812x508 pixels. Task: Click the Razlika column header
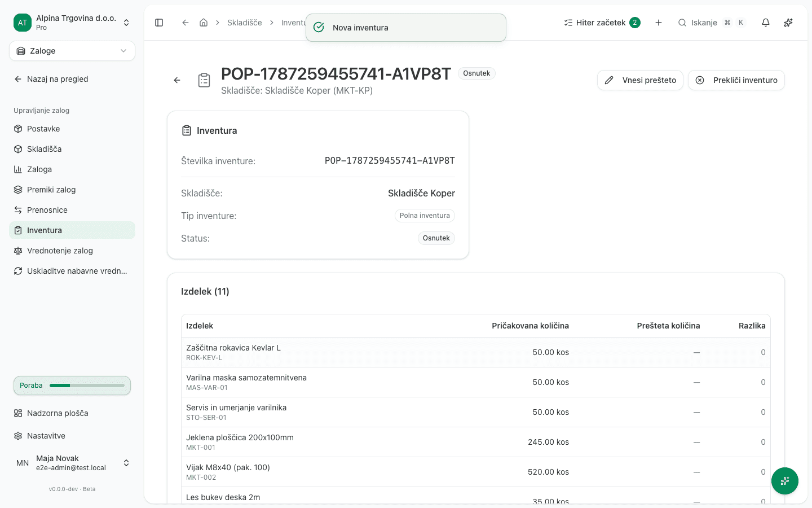click(752, 326)
